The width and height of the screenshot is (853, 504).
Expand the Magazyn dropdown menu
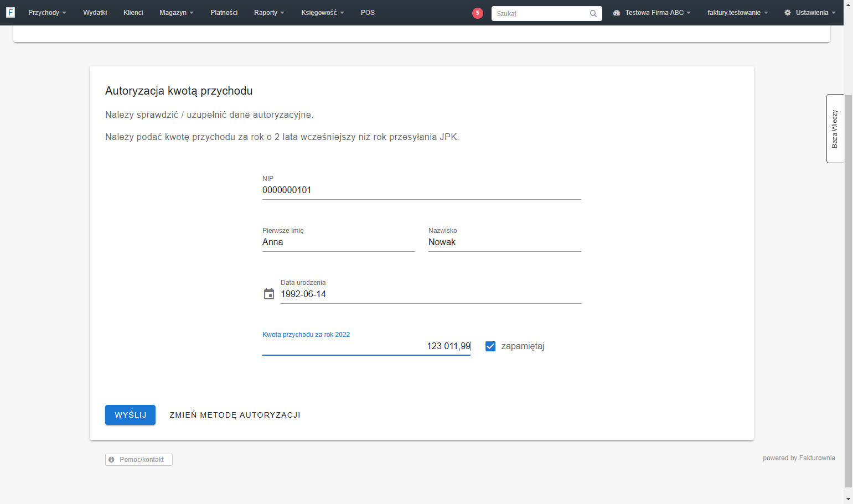pos(177,13)
